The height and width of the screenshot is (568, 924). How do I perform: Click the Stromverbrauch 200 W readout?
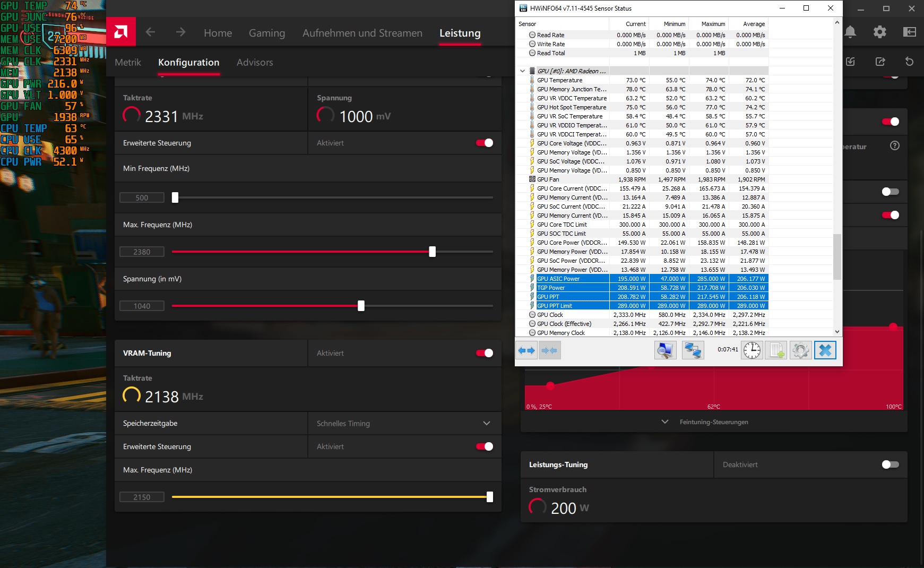(x=559, y=507)
